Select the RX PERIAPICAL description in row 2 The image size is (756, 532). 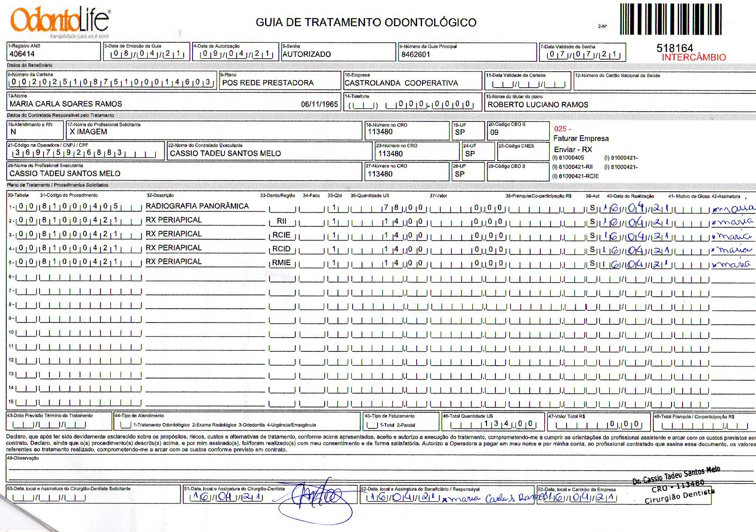(174, 220)
